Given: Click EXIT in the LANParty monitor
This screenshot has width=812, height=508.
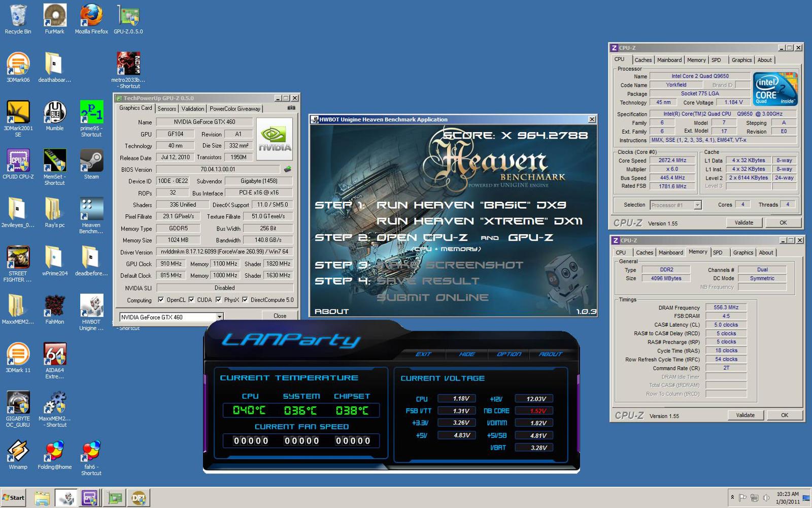Looking at the screenshot, I should [423, 354].
